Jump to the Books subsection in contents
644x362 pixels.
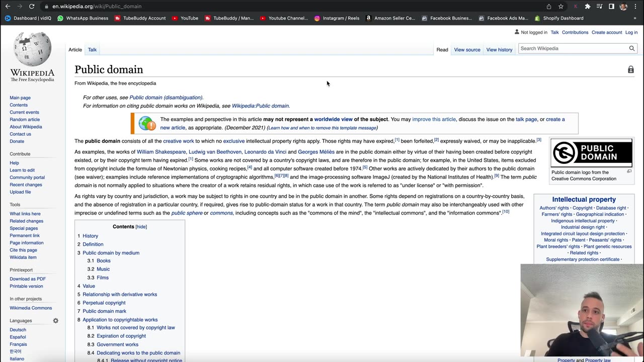[103, 261]
